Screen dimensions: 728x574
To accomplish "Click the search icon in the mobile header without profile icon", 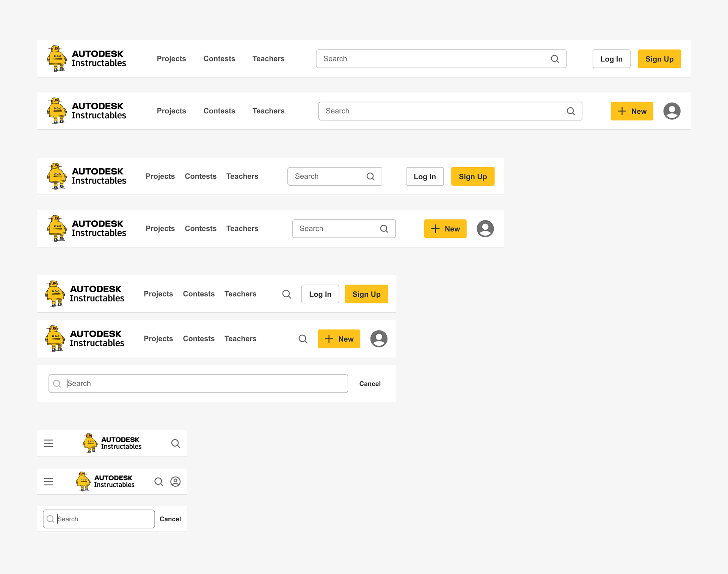I will click(x=176, y=443).
